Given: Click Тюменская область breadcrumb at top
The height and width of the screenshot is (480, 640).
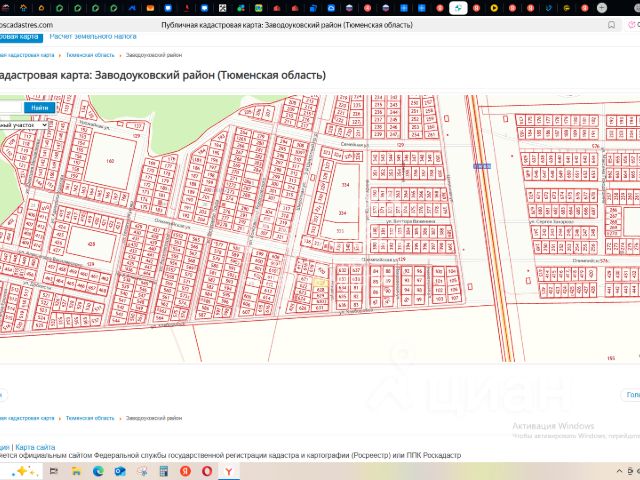Looking at the screenshot, I should [90, 55].
